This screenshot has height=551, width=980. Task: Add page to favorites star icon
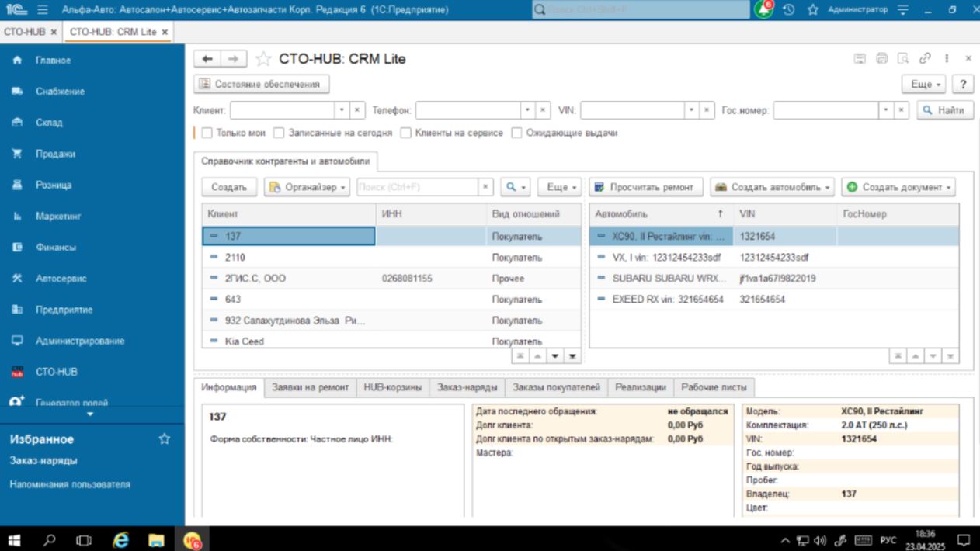coord(263,59)
